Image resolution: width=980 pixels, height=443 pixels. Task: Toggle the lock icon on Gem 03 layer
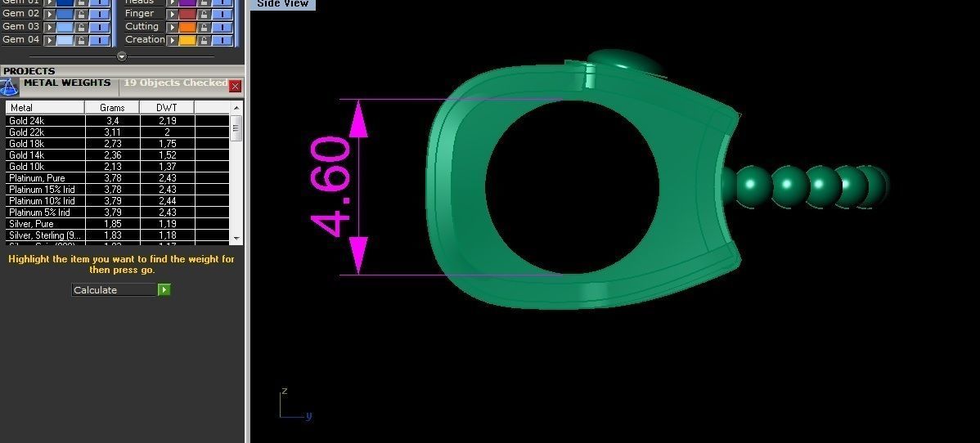click(81, 27)
